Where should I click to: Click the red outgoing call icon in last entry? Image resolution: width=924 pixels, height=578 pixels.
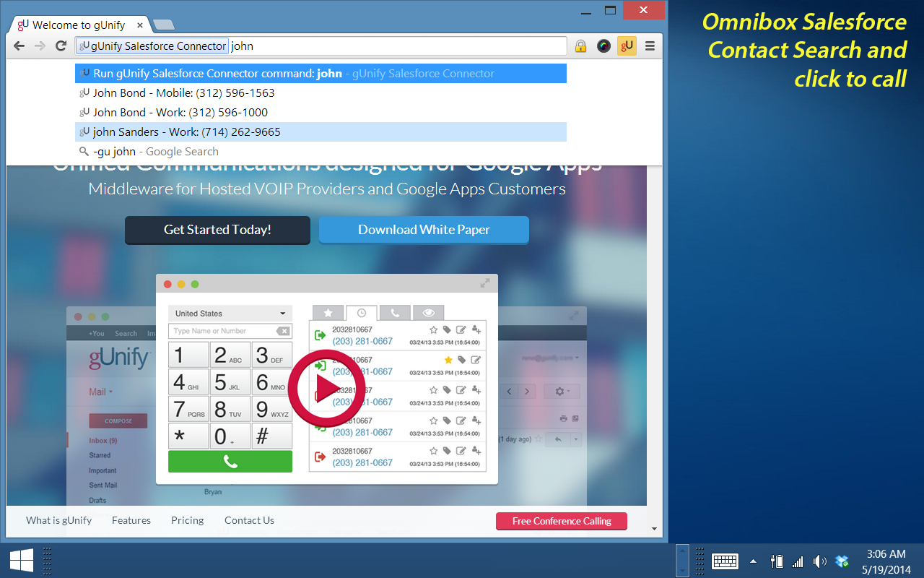click(321, 457)
